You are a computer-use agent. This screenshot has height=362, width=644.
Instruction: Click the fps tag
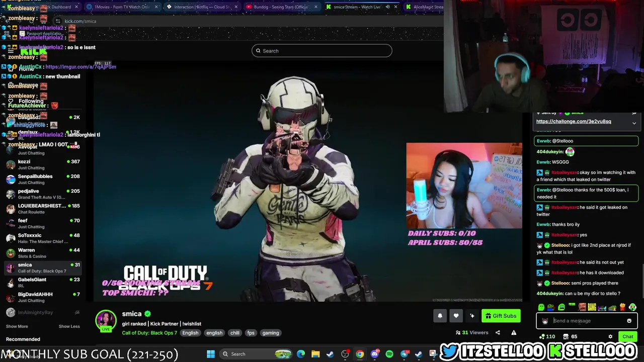pos(251,333)
